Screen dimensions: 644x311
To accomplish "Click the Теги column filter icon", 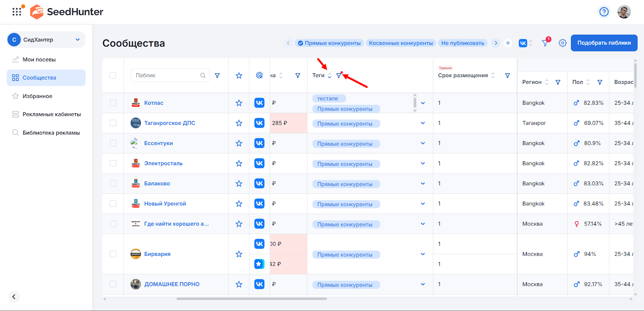I will [339, 76].
